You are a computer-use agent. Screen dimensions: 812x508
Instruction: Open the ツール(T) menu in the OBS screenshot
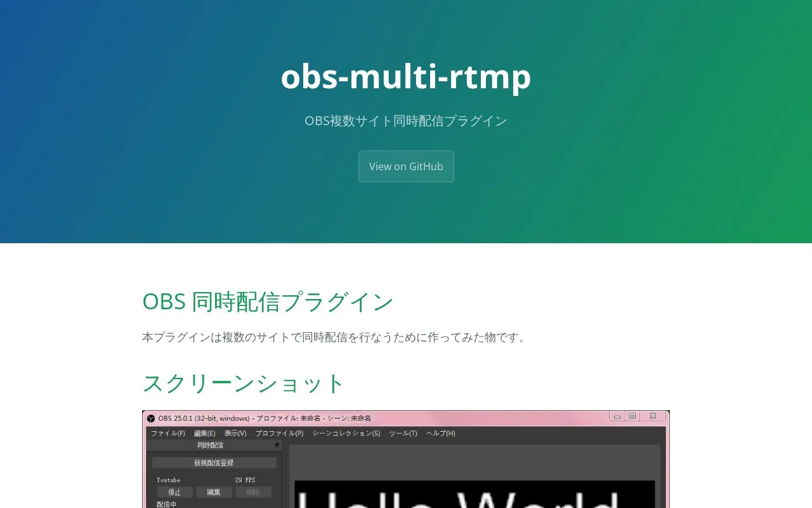click(x=403, y=434)
